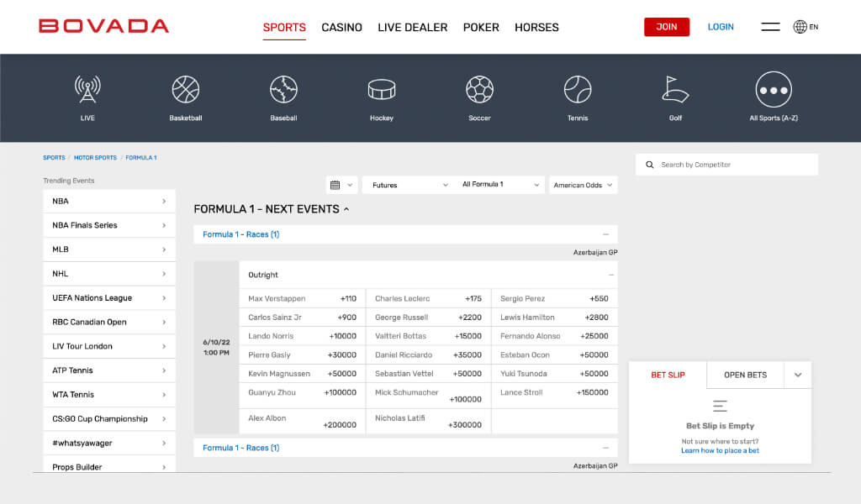Select the Basketball sport icon

point(186,89)
